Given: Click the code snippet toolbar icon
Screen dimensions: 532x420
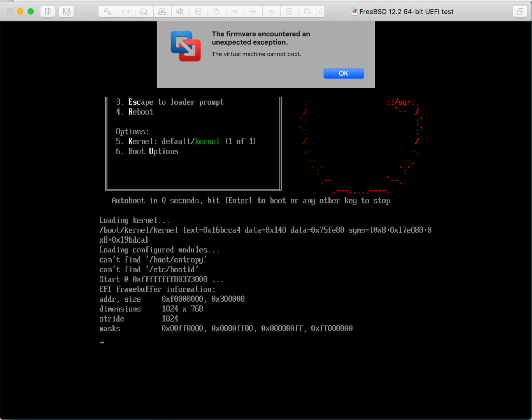Looking at the screenshot, I should (126, 11).
